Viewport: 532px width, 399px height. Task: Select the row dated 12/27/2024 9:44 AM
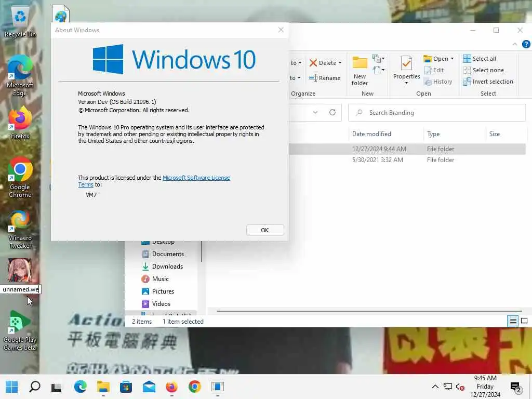click(x=407, y=149)
